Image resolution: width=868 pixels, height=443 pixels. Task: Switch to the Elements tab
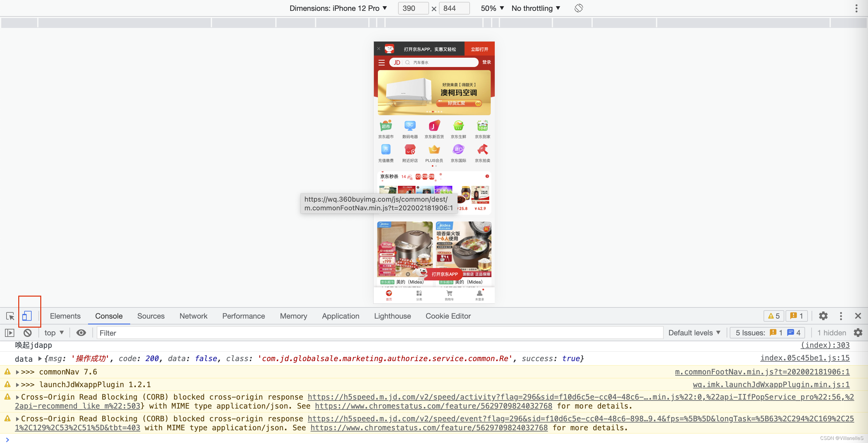(x=65, y=316)
